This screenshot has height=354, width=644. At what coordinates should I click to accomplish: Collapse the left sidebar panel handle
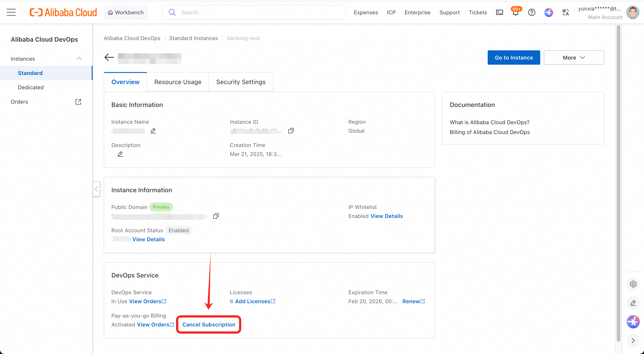coord(97,189)
